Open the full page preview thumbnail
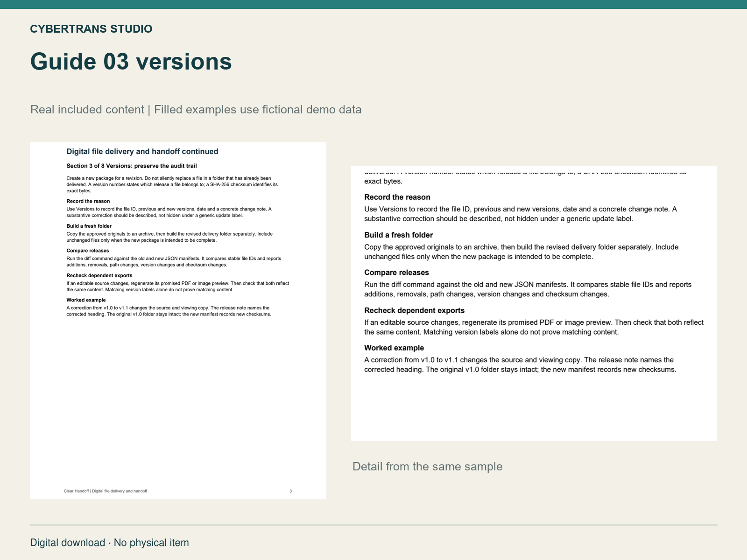Image resolution: width=747 pixels, height=560 pixels. coord(178,321)
